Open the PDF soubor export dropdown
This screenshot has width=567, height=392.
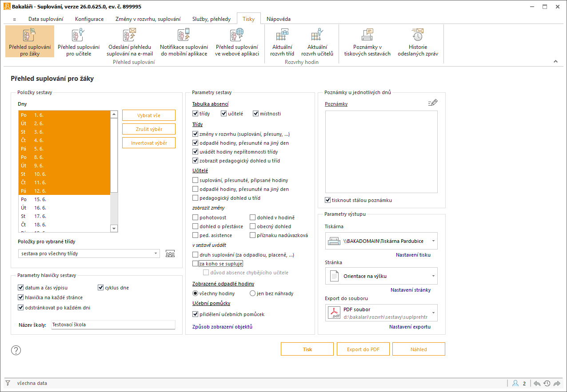pos(381,313)
